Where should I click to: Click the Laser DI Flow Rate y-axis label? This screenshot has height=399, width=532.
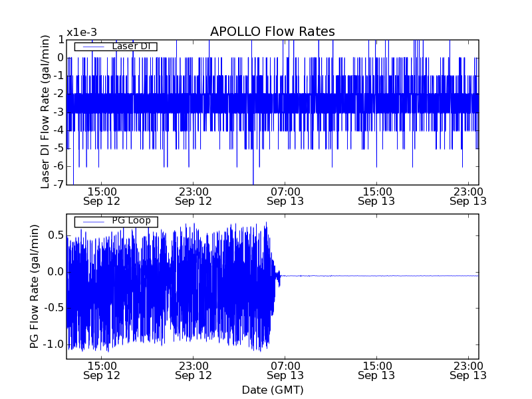pyautogui.click(x=46, y=111)
